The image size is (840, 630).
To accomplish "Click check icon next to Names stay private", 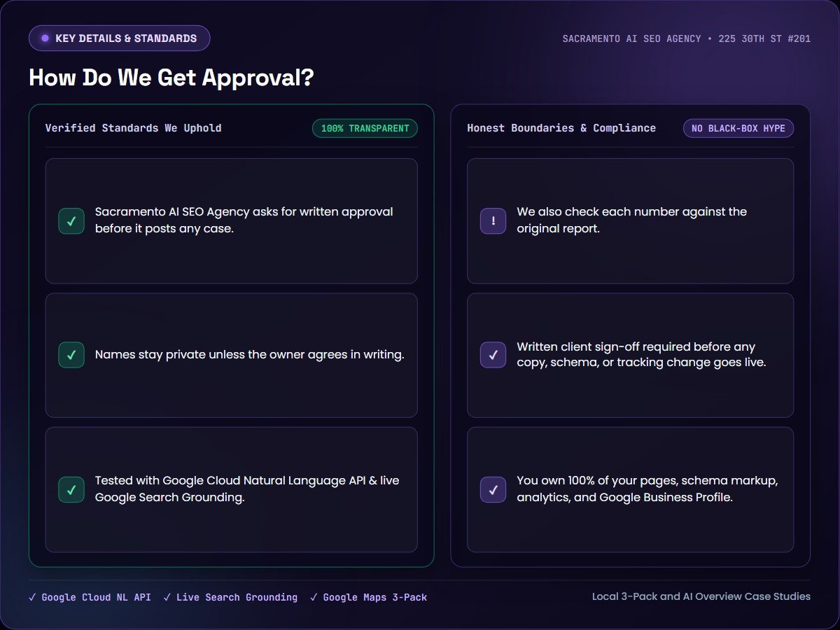I will pos(71,355).
